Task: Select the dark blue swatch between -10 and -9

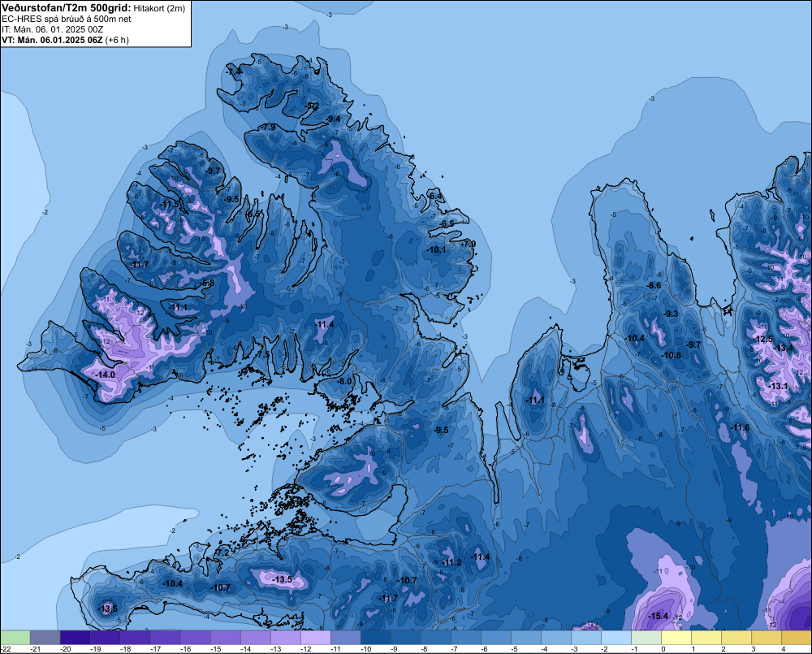Action: coord(376,638)
